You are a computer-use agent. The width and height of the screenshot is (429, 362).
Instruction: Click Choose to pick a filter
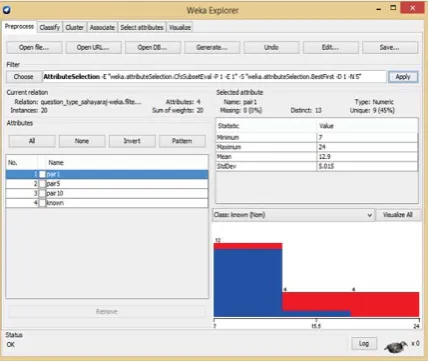pyautogui.click(x=24, y=77)
